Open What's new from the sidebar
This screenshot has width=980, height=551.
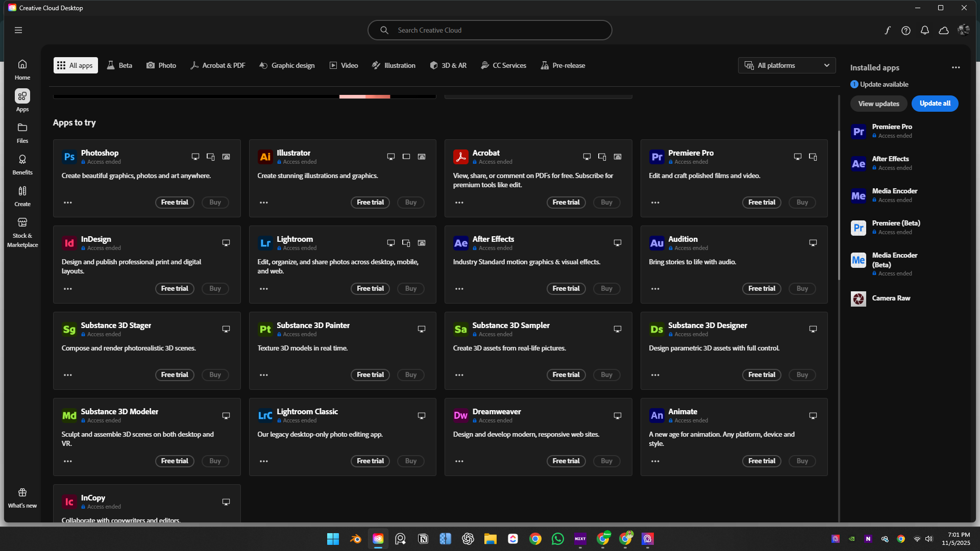click(x=22, y=496)
